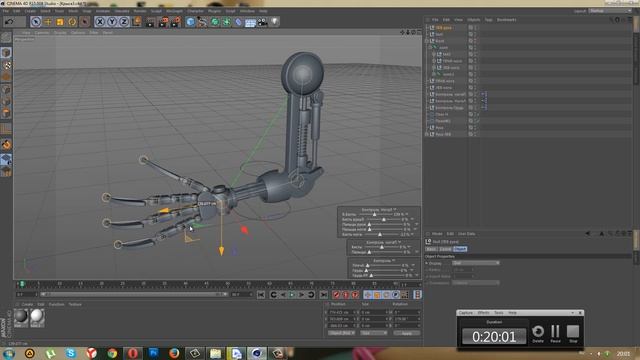Viewport: 640px width, 360px height.
Task: Click the green Play Forwards button
Action: tap(292, 295)
